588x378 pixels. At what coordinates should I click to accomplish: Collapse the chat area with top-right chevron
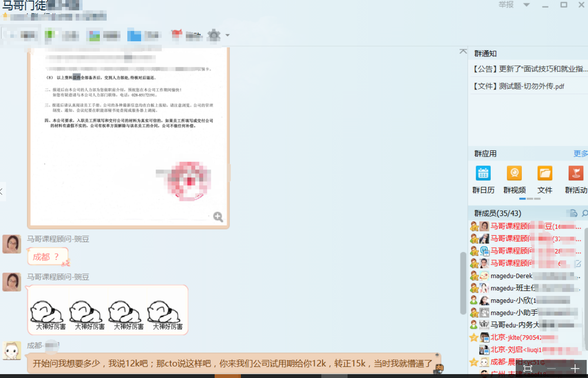463,51
